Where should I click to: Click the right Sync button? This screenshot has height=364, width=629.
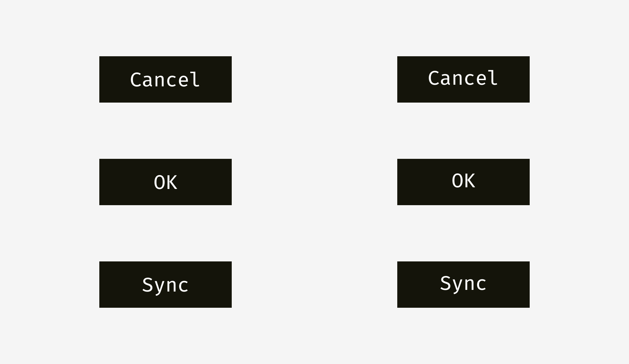[463, 285]
